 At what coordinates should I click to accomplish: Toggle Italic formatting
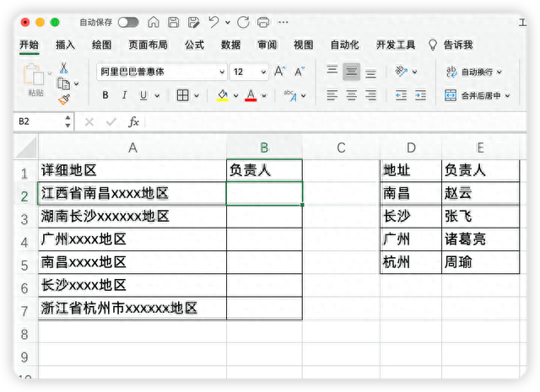pyautogui.click(x=124, y=95)
